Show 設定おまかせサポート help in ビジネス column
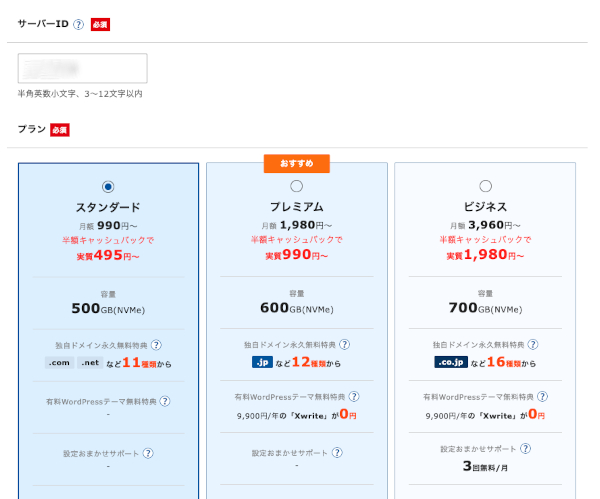 525,448
